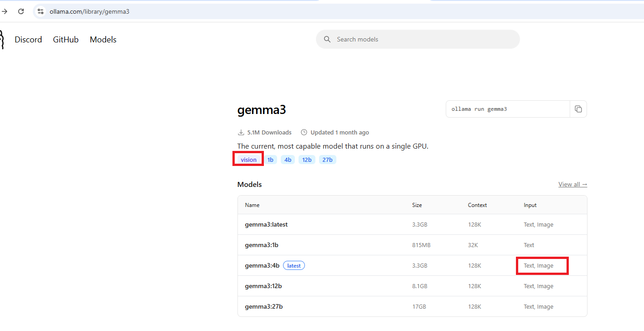Click the Context column header
Viewport: 644px width, 331px height.
(477, 205)
